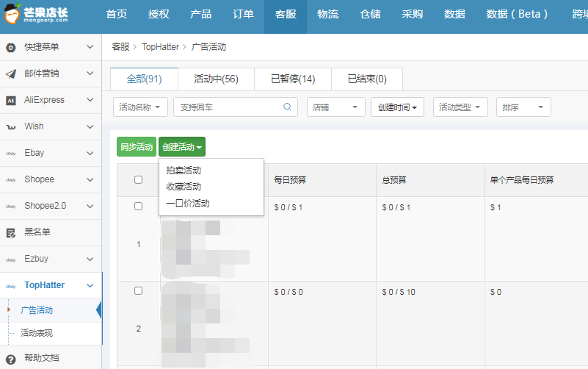Check the checkbox for row 2
This screenshot has height=369, width=588.
click(139, 291)
